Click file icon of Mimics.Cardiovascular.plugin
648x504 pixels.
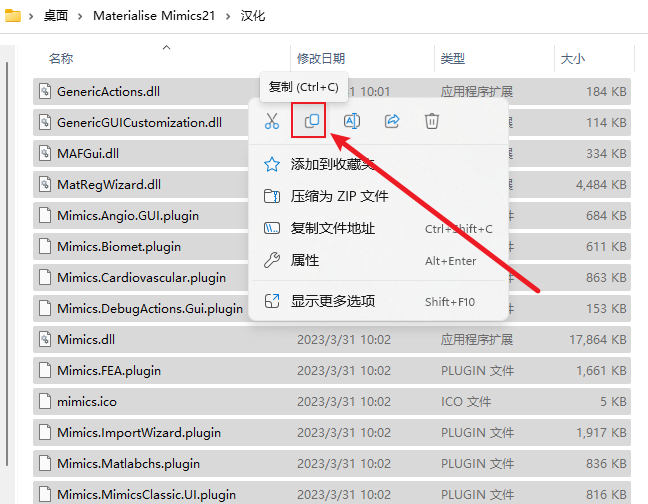tap(45, 277)
